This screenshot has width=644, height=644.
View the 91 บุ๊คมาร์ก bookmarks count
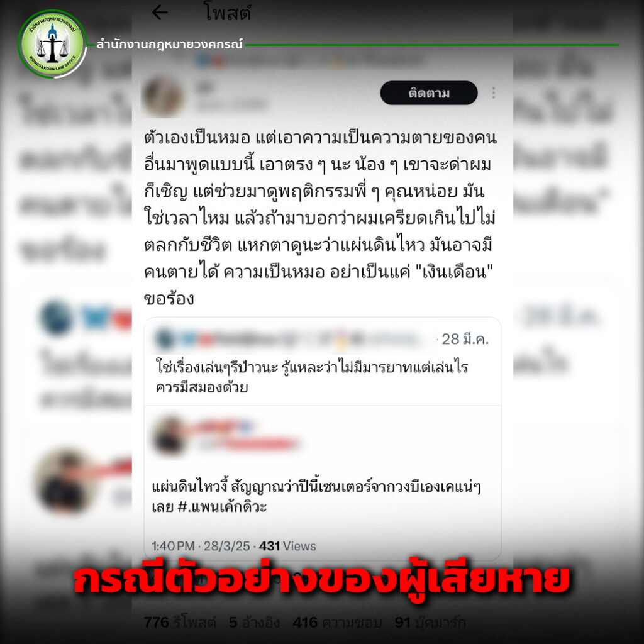click(430, 623)
